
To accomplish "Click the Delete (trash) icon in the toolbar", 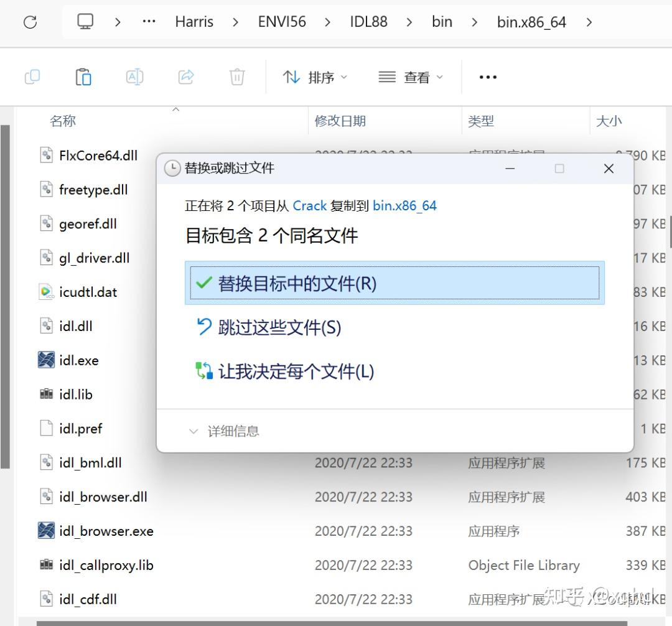I will (x=236, y=76).
